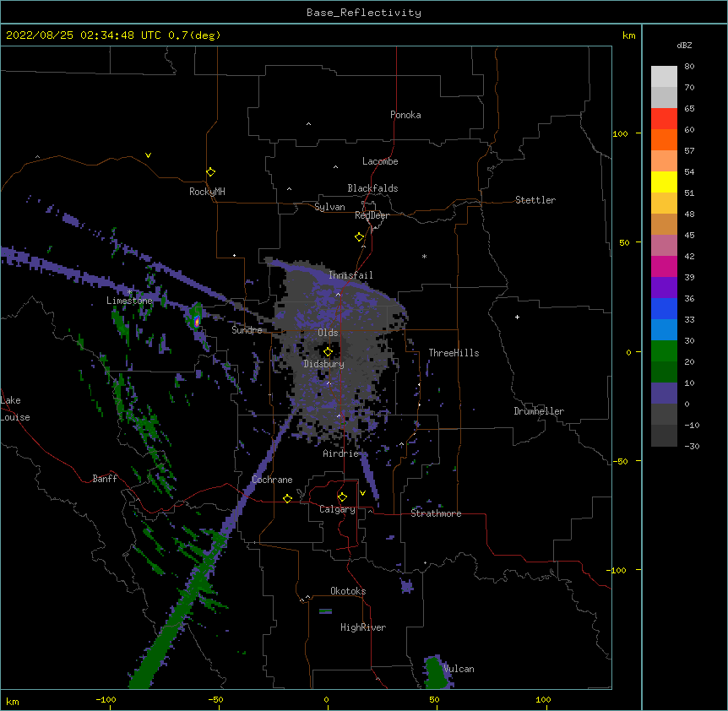Image resolution: width=728 pixels, height=711 pixels.
Task: Select the slate blue 0-10 dBZ swatch
Action: point(664,393)
